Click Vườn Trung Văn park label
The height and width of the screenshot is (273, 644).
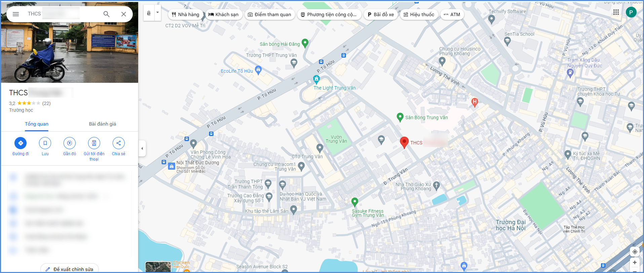[x=336, y=139]
